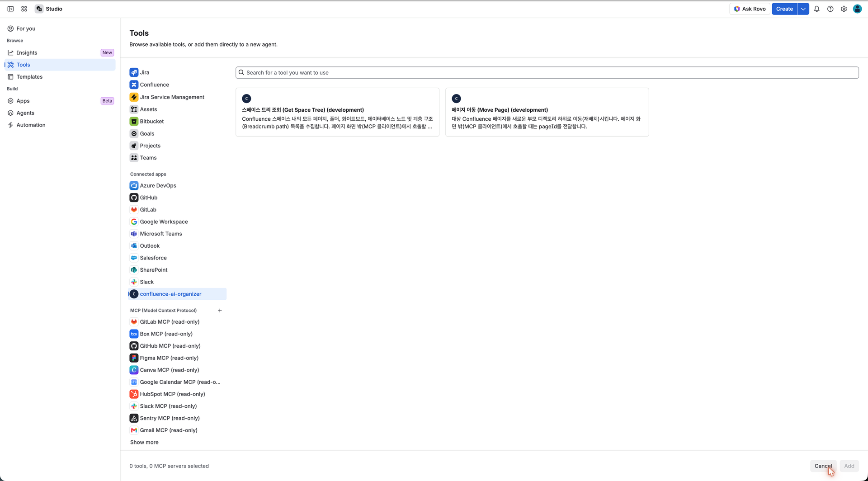This screenshot has height=481, width=868.
Task: Open the help question mark icon
Action: pos(830,9)
